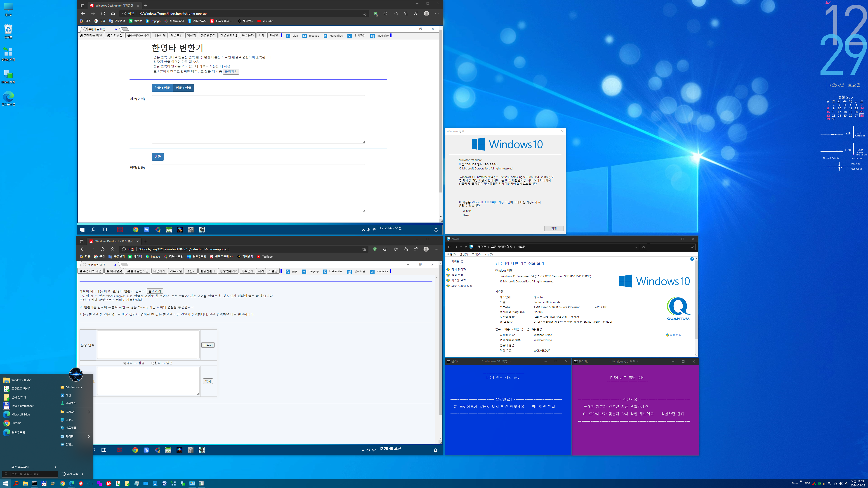Open profile avatar in bottom Edge window toolbar
The width and height of the screenshot is (868, 488).
coord(426,249)
